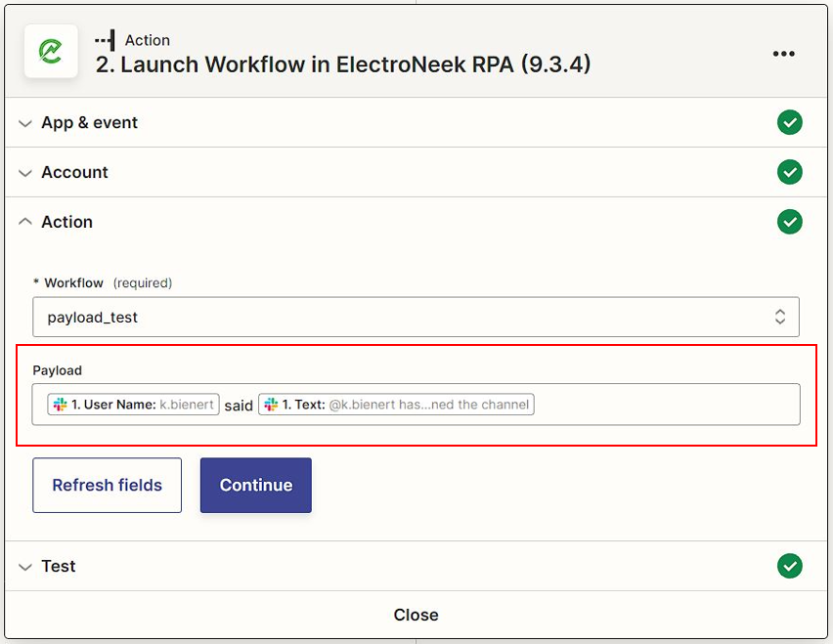Expand the Test section chevron
Screen dimensions: 833x644
[x=25, y=567]
